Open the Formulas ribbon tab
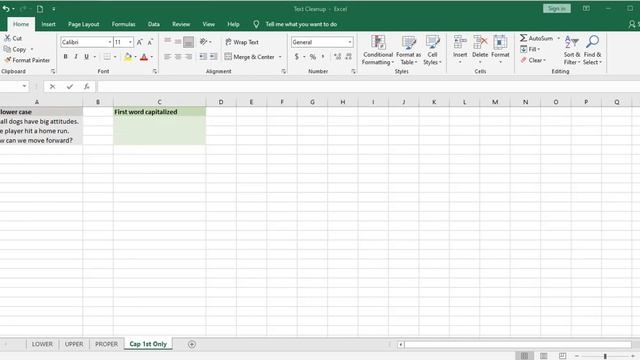The width and height of the screenshot is (640, 360). point(123,24)
